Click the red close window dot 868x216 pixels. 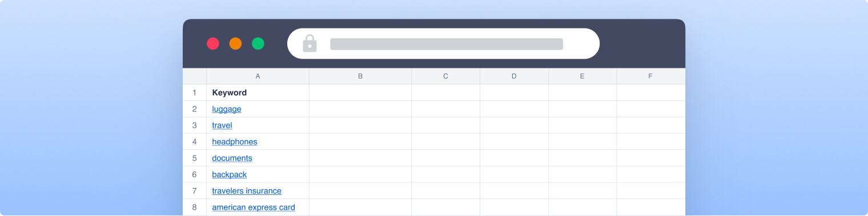[x=213, y=43]
